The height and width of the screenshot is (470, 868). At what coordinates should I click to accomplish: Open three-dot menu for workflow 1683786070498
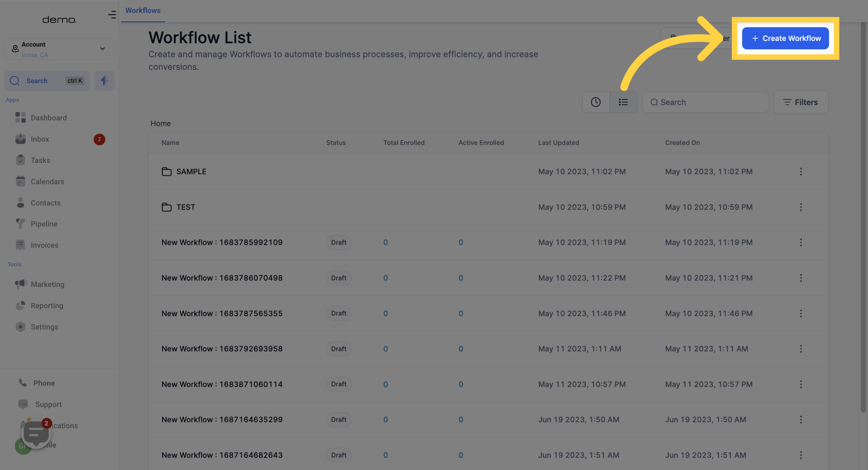pyautogui.click(x=801, y=278)
